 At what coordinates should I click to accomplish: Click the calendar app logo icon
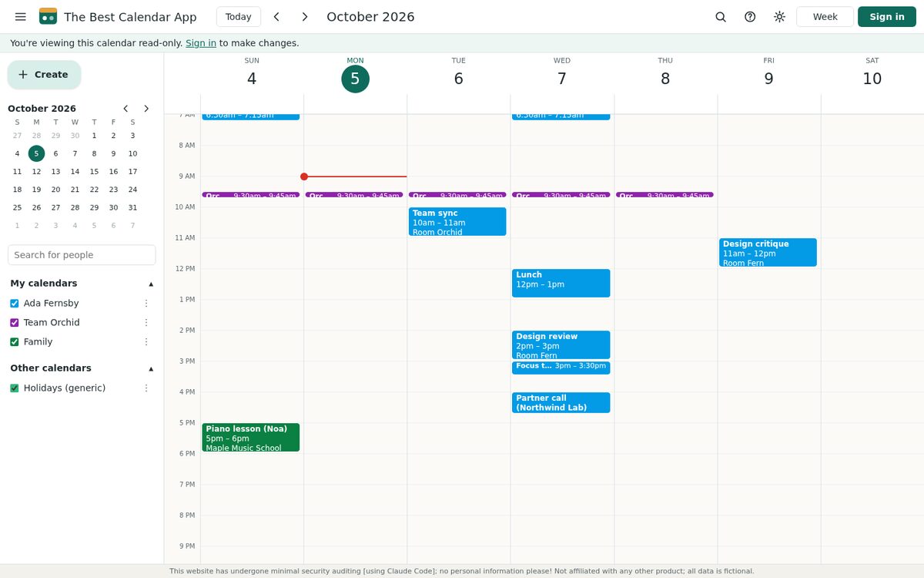(x=48, y=17)
